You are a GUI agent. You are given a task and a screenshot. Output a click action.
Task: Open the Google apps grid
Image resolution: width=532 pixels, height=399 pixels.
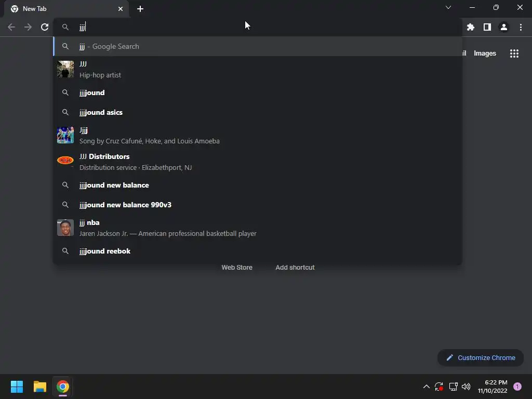click(514, 54)
